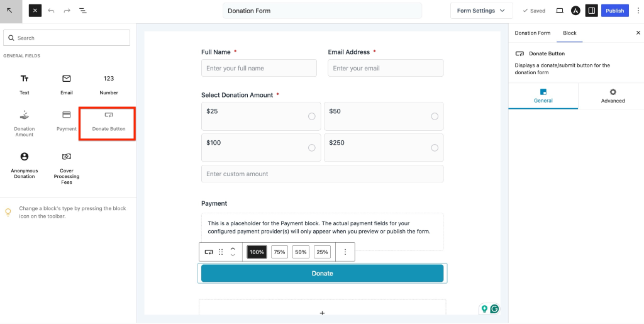This screenshot has width=644, height=324.
Task: Click the GENERAL FIELDS heading
Action: pyautogui.click(x=22, y=56)
